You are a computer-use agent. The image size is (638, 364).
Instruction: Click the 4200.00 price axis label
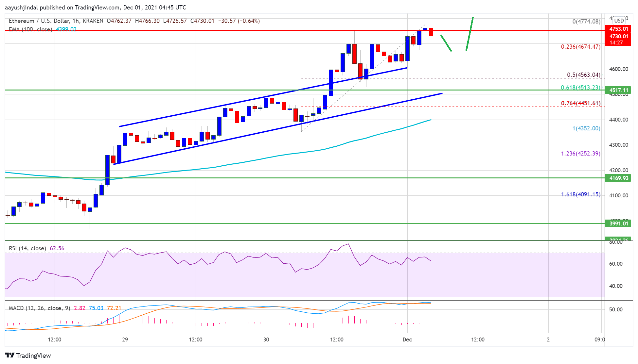pyautogui.click(x=618, y=170)
